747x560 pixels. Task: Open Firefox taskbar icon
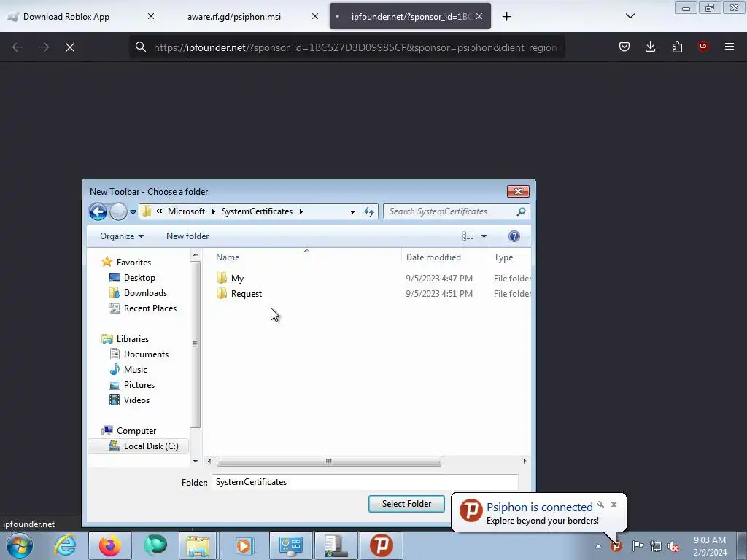[x=110, y=545]
